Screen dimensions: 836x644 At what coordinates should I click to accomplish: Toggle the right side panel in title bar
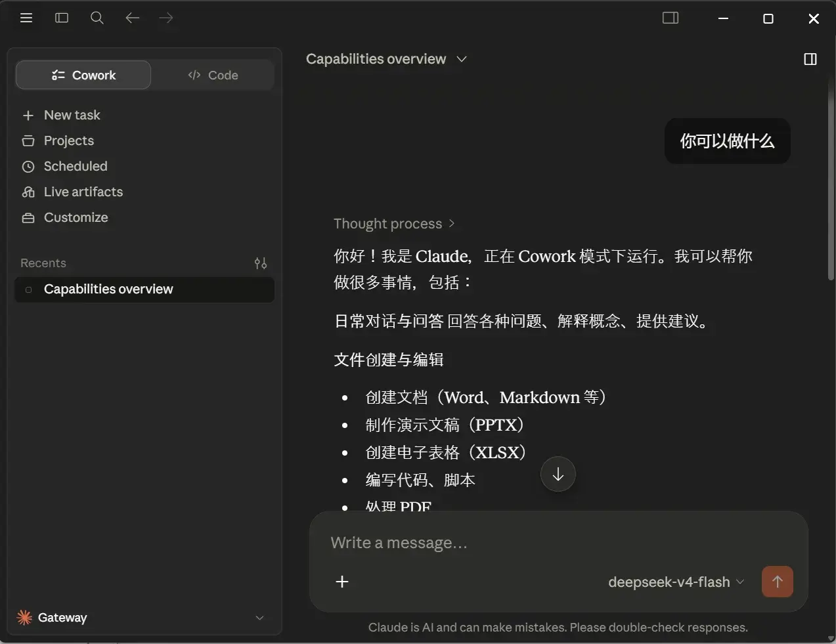point(671,18)
